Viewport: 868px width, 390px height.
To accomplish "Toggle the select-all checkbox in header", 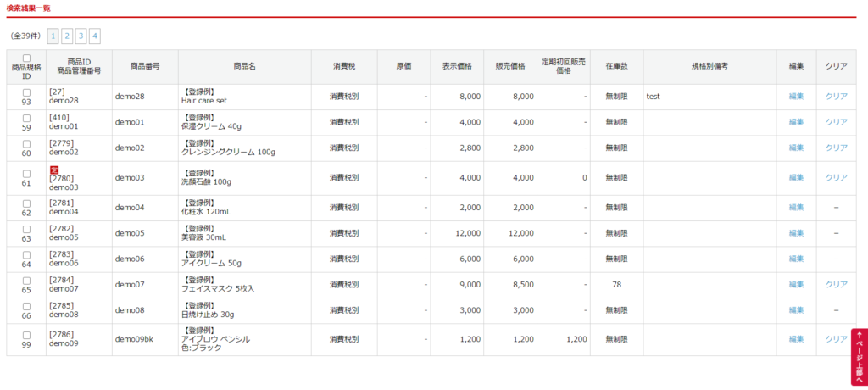I will coord(26,58).
